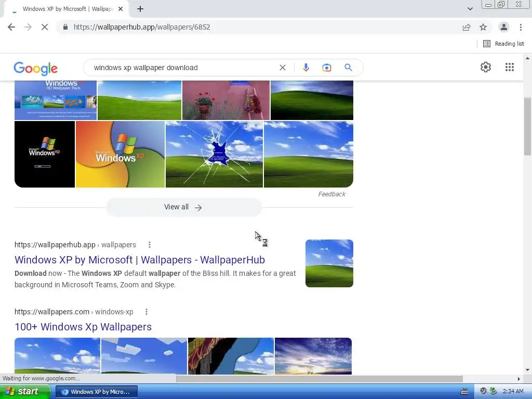Click the Google logo
Screen dimensions: 532x399
tap(36, 68)
